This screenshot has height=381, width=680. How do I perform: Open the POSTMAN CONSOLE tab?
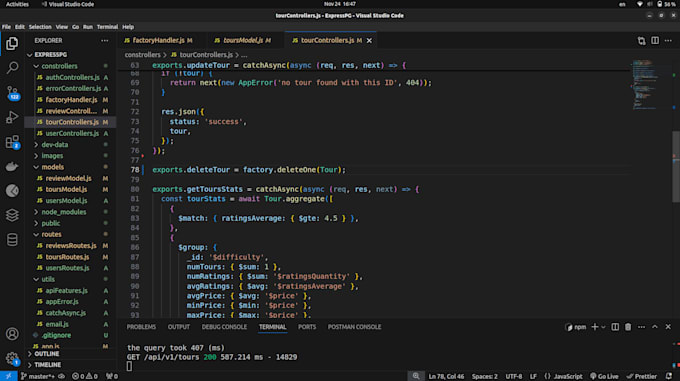tap(354, 327)
